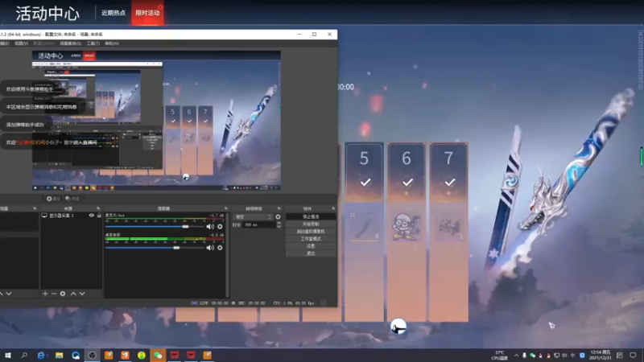Toggle day 6 checkmark in game
The image size is (644, 362).
407,183
